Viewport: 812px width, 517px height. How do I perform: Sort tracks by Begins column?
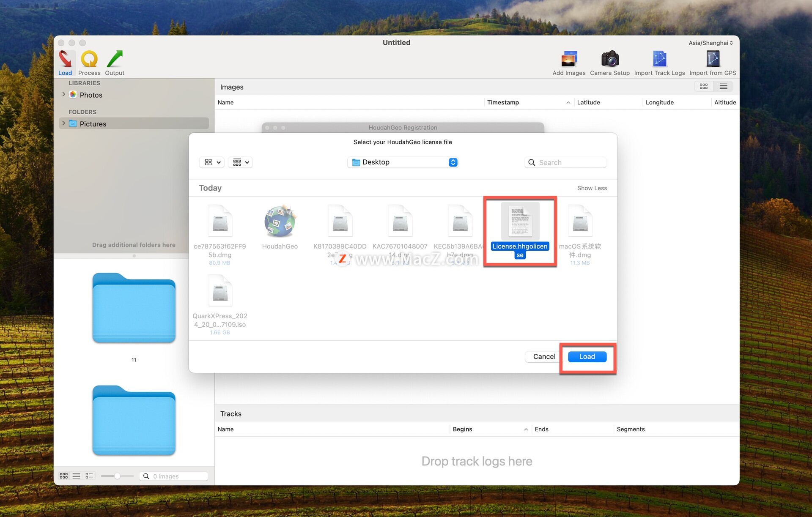tap(490, 429)
